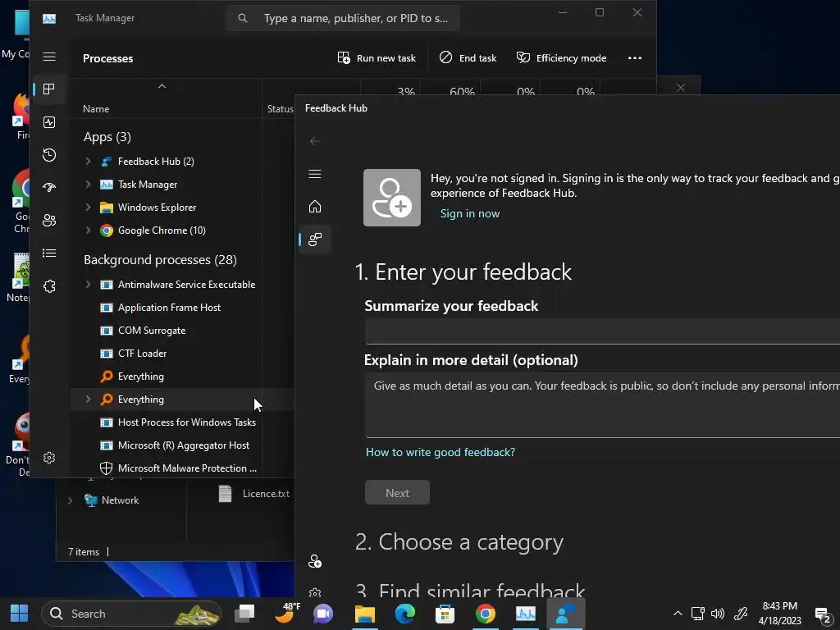Open the volume speaker icon in system tray
Viewport: 840px width, 630px height.
tap(717, 614)
